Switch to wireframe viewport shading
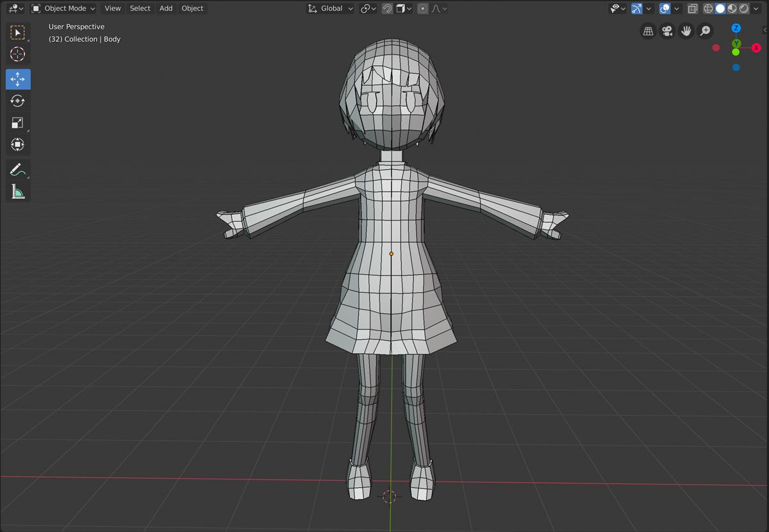769x532 pixels. point(708,8)
